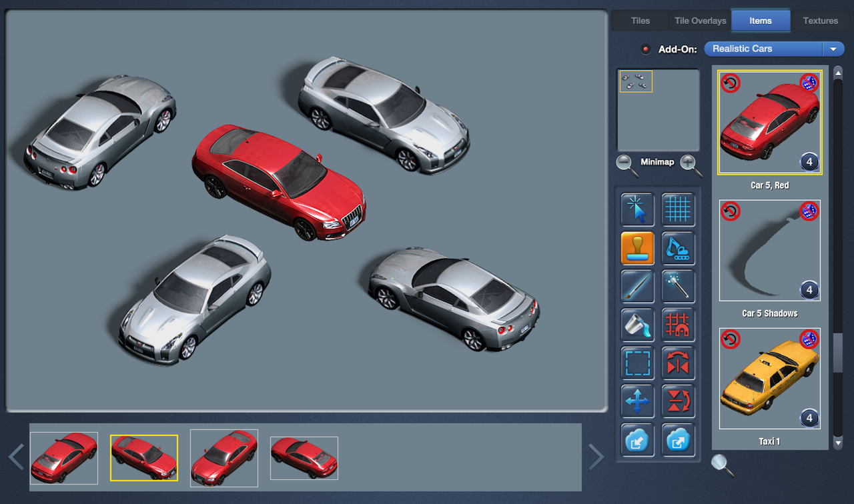
Task: Show next variants with right arrow
Action: (596, 457)
